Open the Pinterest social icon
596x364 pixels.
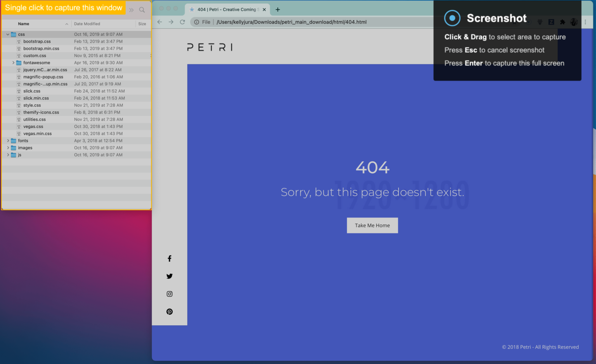point(170,311)
